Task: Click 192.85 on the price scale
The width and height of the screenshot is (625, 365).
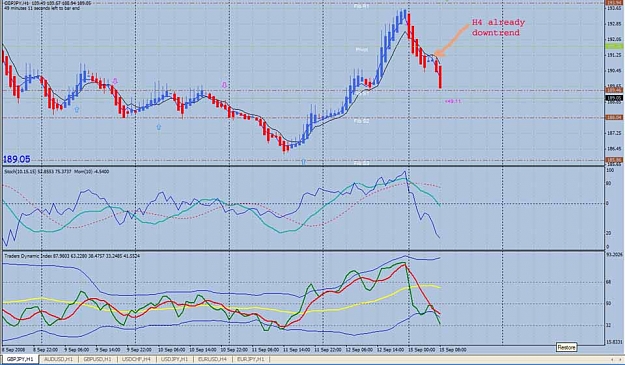Action: click(x=614, y=24)
